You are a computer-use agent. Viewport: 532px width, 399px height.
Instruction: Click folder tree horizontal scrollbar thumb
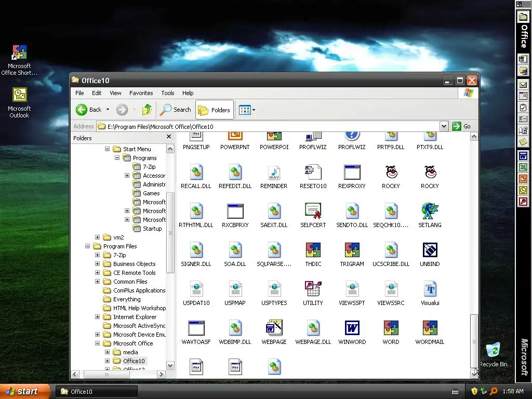(x=107, y=374)
